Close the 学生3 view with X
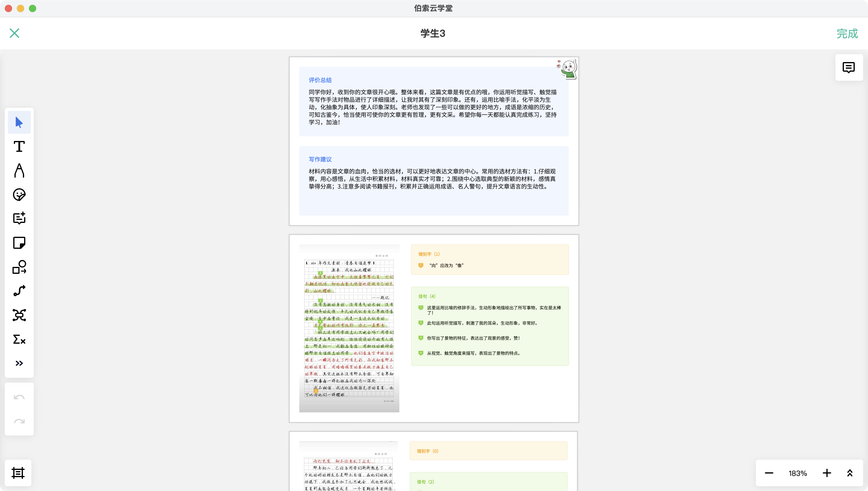The image size is (868, 491). pos(14,33)
